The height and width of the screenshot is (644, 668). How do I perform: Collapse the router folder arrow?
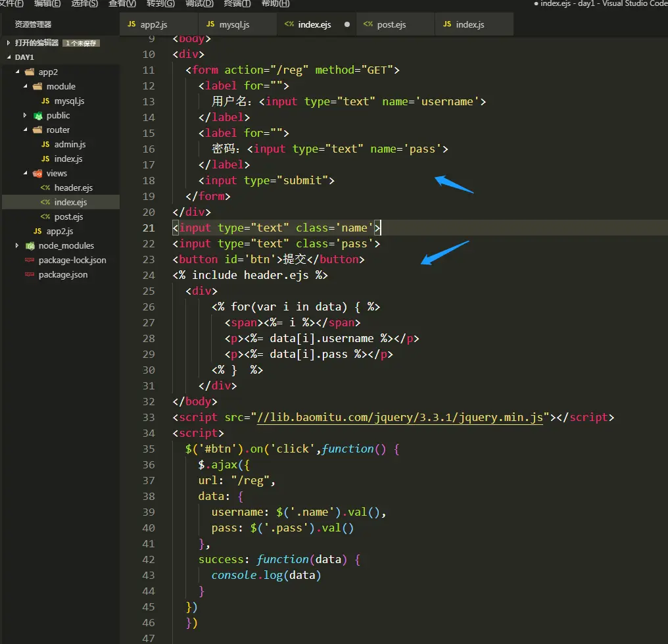pyautogui.click(x=25, y=130)
